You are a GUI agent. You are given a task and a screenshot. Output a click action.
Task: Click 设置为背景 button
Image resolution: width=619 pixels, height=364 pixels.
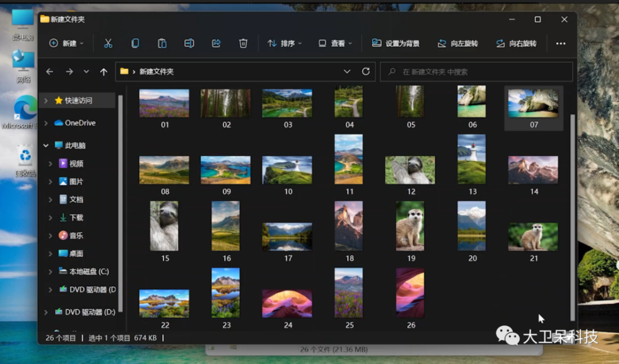pos(396,43)
